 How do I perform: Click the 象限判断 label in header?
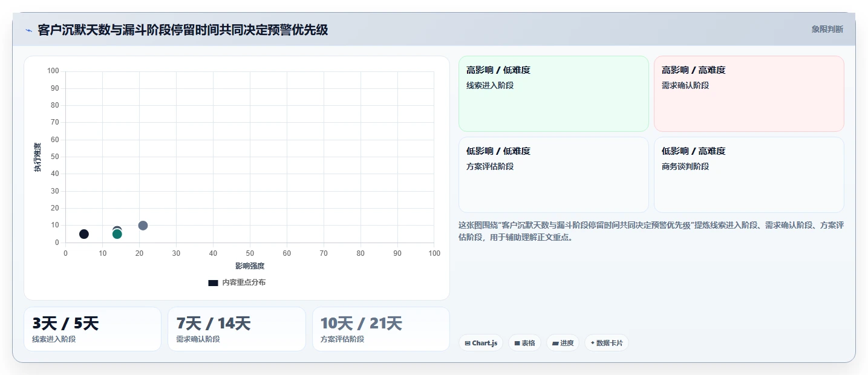(x=827, y=30)
